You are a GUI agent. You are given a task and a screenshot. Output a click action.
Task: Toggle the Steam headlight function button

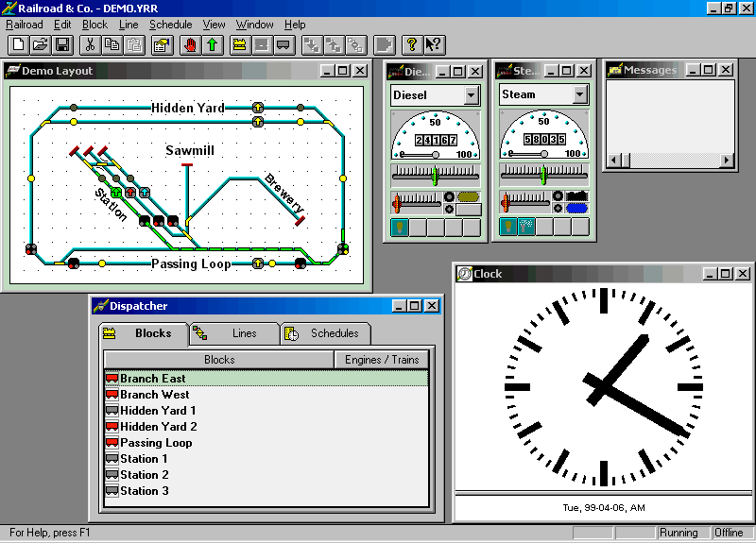pos(507,226)
